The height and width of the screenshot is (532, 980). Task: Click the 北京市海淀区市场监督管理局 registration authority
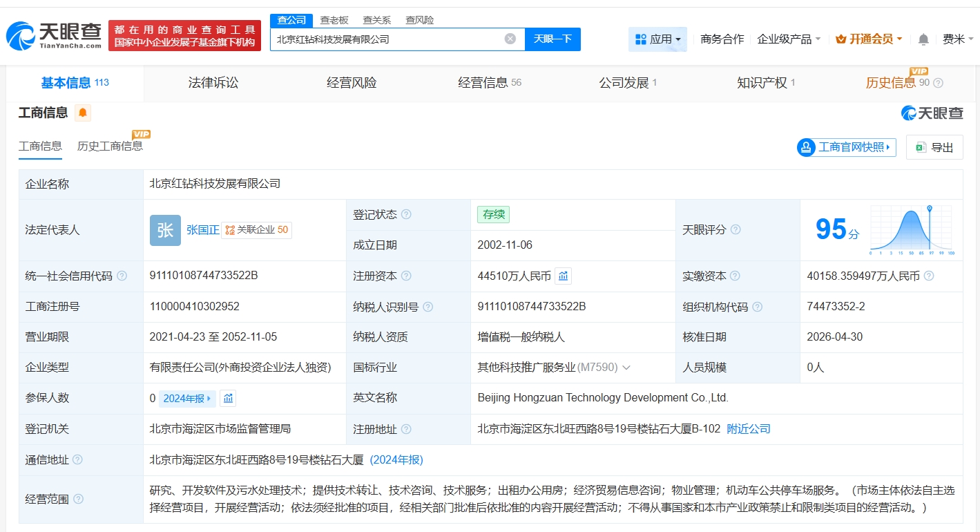[220, 429]
